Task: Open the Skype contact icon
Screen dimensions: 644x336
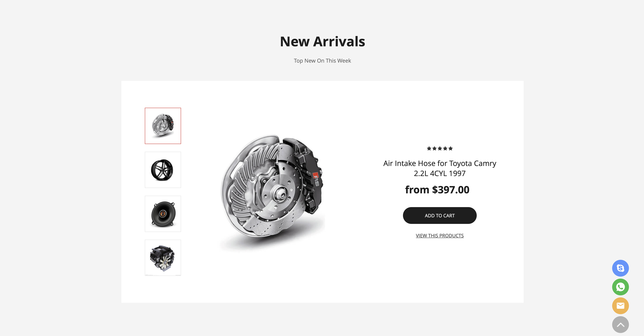Action: tap(620, 268)
